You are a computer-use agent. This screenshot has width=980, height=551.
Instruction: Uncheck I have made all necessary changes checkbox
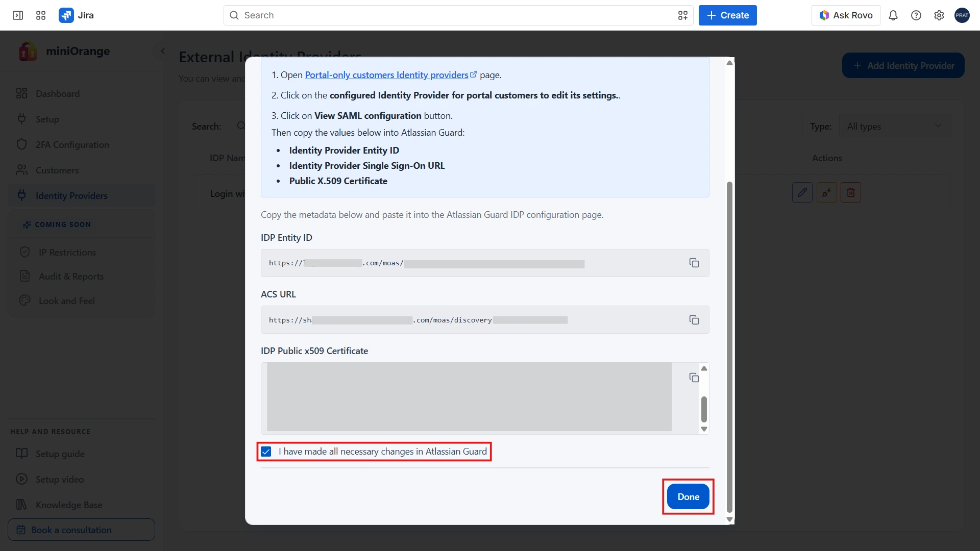[x=266, y=452]
